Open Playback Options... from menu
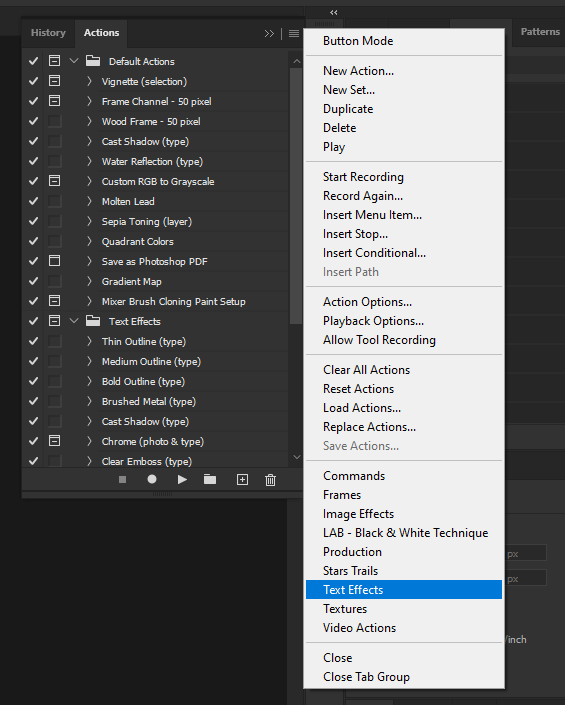 373,321
